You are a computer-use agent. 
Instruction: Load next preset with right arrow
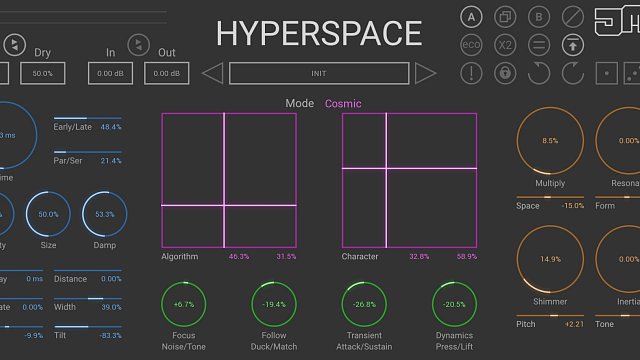[425, 73]
